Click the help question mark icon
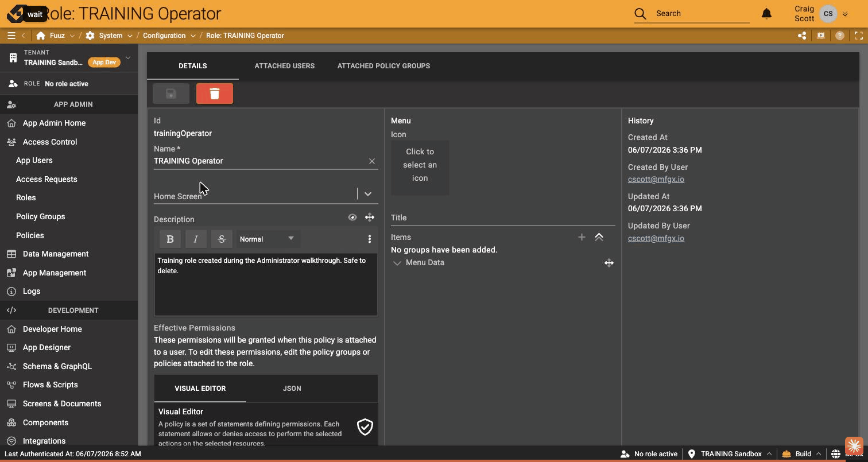Image resolution: width=868 pixels, height=462 pixels. pyautogui.click(x=840, y=36)
